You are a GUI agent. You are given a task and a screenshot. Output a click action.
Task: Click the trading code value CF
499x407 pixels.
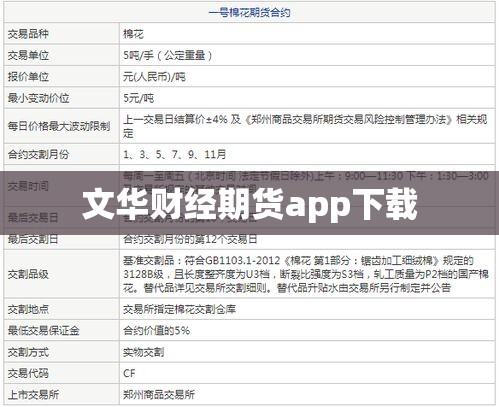point(129,373)
